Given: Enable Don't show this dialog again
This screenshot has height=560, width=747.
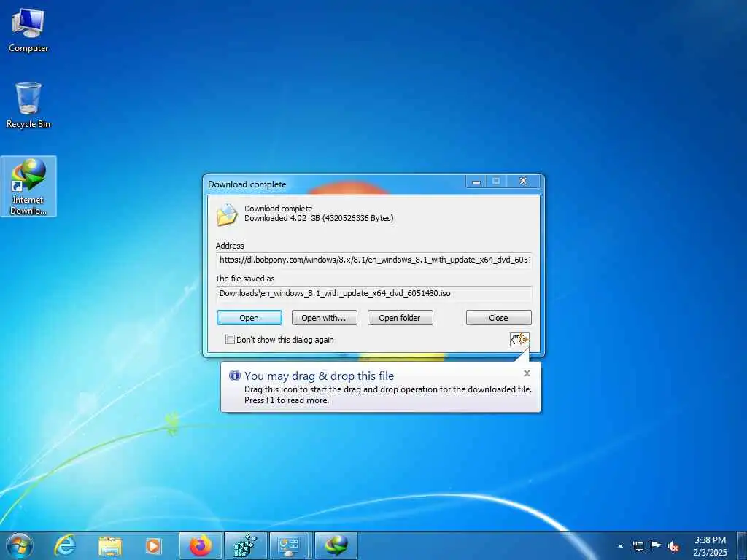Looking at the screenshot, I should click(x=230, y=340).
